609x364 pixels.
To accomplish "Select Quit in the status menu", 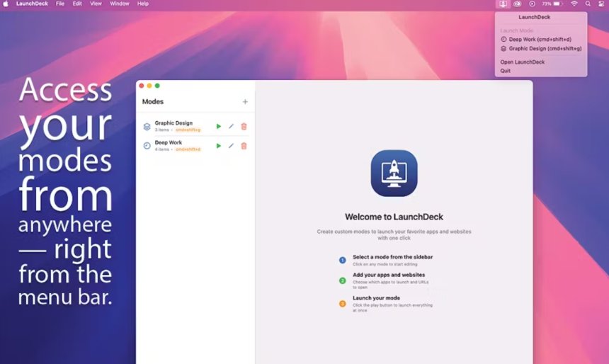I will tap(506, 71).
